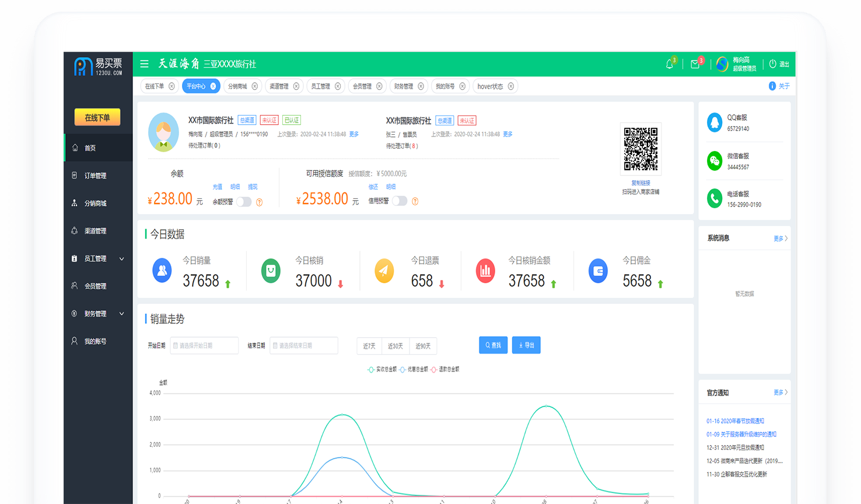Click the 复制链接 link below the QR code
861x504 pixels.
click(x=640, y=183)
